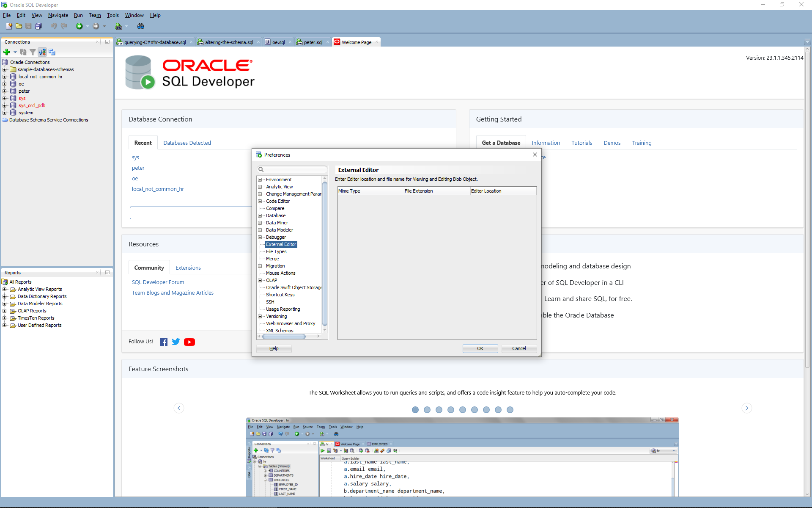This screenshot has height=508, width=812.
Task: Click the gray Forward navigation arrow
Action: [x=96, y=26]
